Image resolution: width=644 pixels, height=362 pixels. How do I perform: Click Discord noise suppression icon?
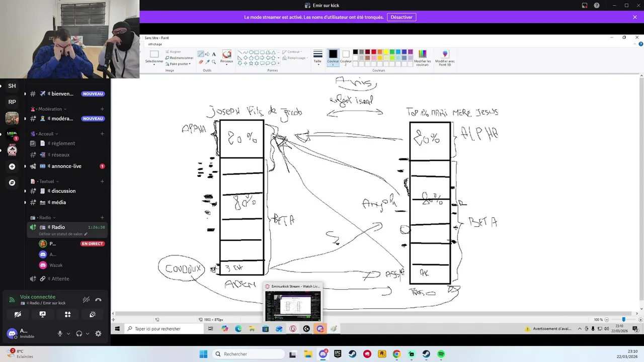click(86, 300)
